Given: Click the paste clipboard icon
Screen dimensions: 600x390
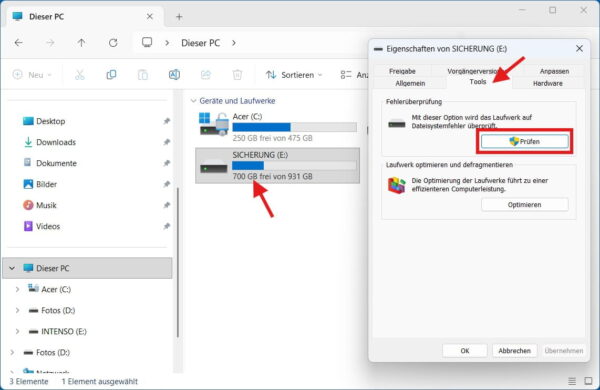Looking at the screenshot, I should 143,75.
